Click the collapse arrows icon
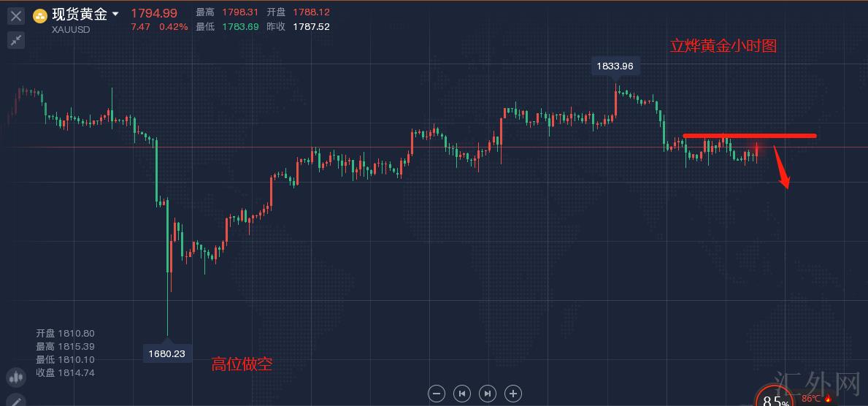 (16, 40)
